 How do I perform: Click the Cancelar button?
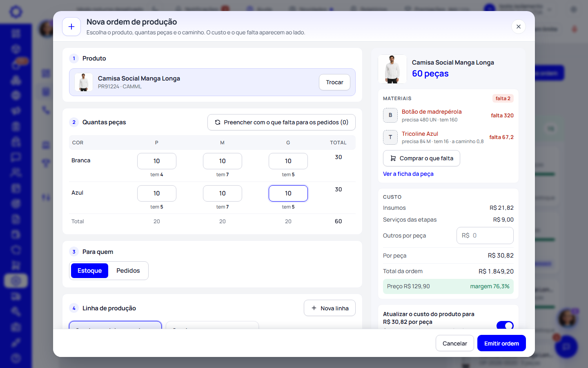point(455,343)
